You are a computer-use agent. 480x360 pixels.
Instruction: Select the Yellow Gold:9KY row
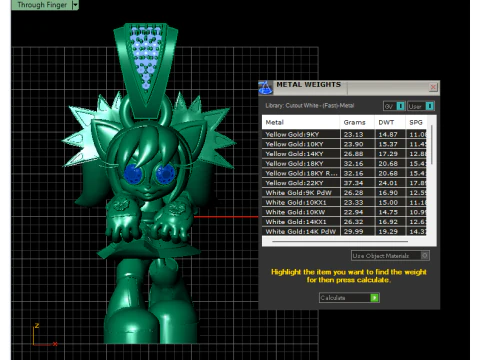[x=344, y=134]
